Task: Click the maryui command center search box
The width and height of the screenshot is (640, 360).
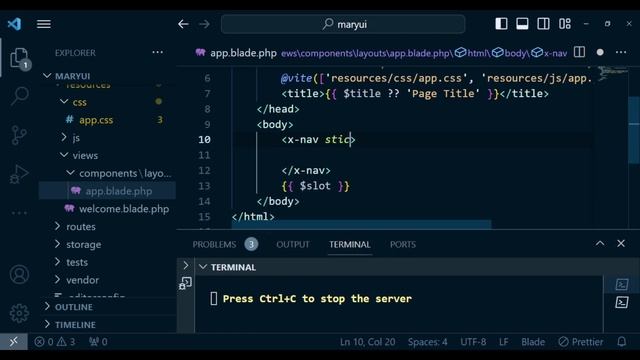Action: [343, 24]
